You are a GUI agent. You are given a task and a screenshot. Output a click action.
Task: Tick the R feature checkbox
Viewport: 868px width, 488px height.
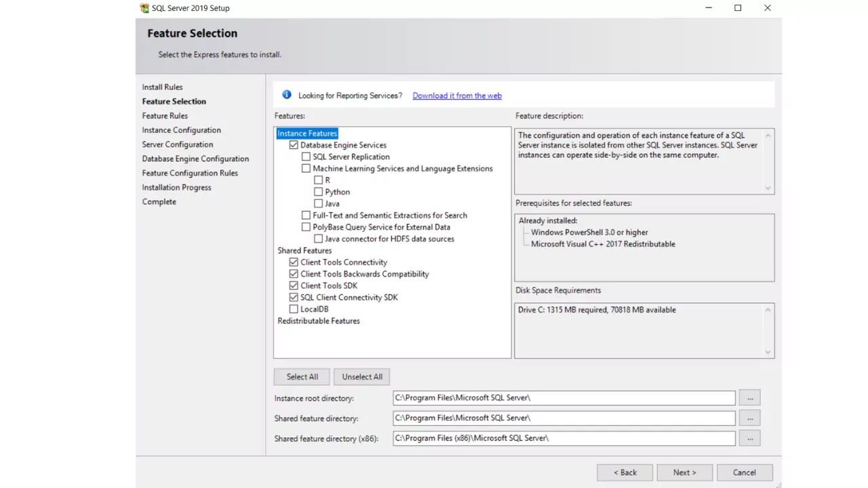click(x=318, y=180)
